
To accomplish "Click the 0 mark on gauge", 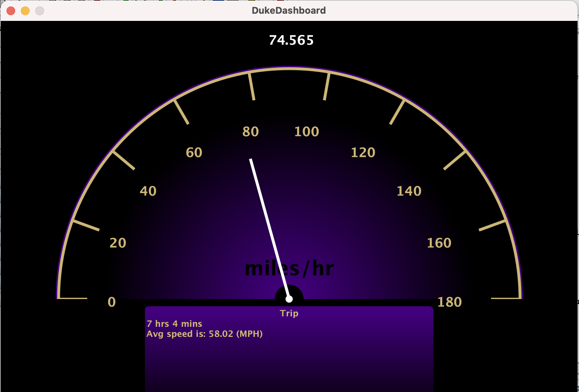I will point(112,302).
